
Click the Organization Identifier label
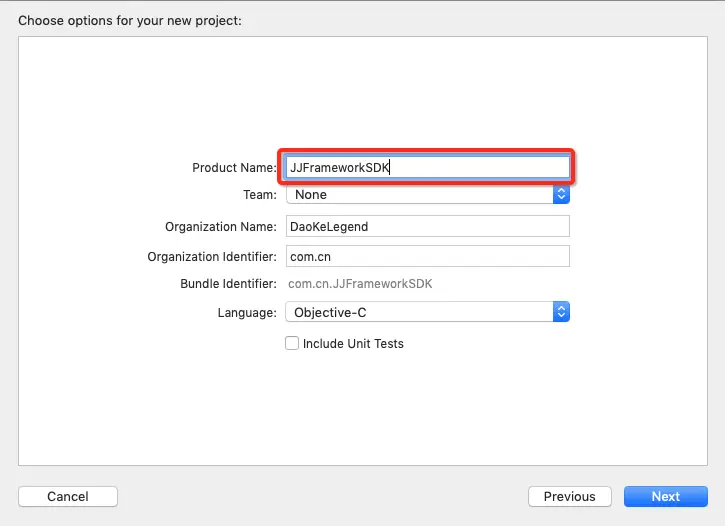coord(212,257)
